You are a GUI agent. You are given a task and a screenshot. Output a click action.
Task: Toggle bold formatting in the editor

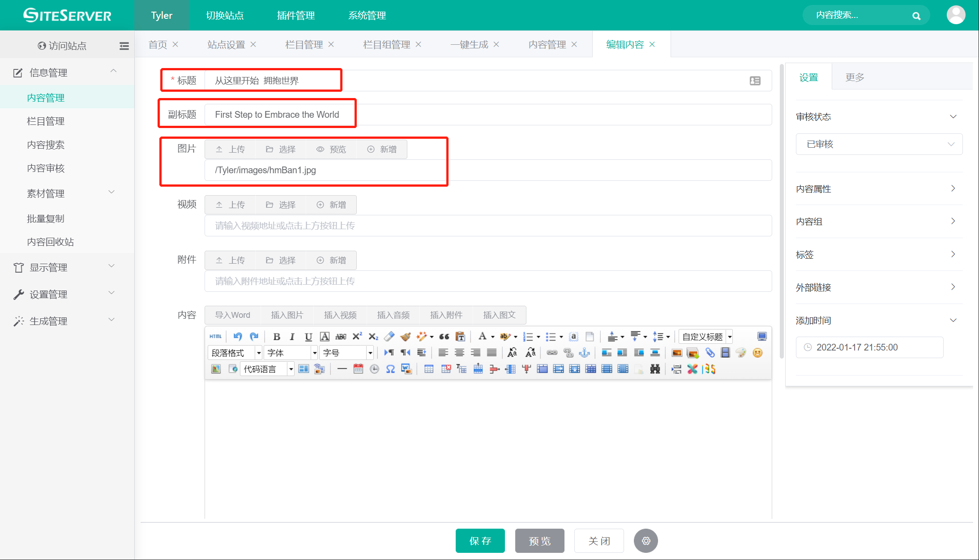tap(277, 337)
